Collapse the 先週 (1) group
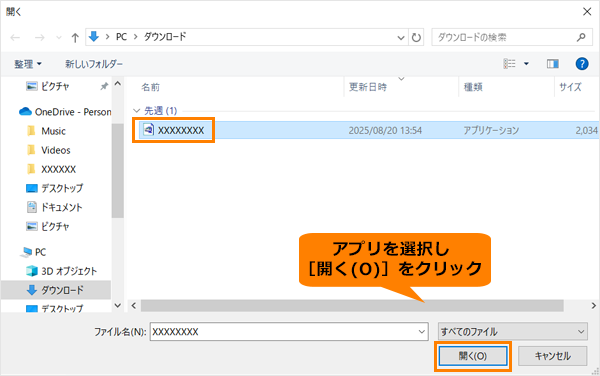Image resolution: width=600 pixels, height=376 pixels. [137, 111]
